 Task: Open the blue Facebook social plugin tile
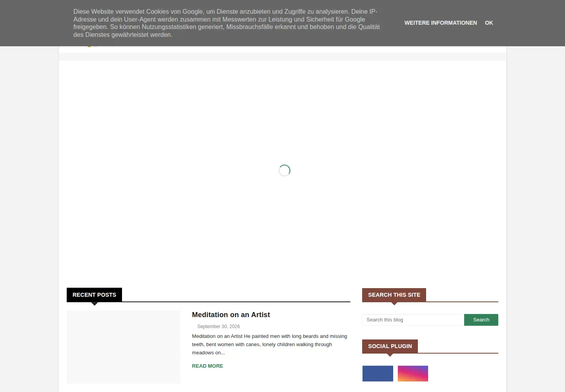point(378,374)
